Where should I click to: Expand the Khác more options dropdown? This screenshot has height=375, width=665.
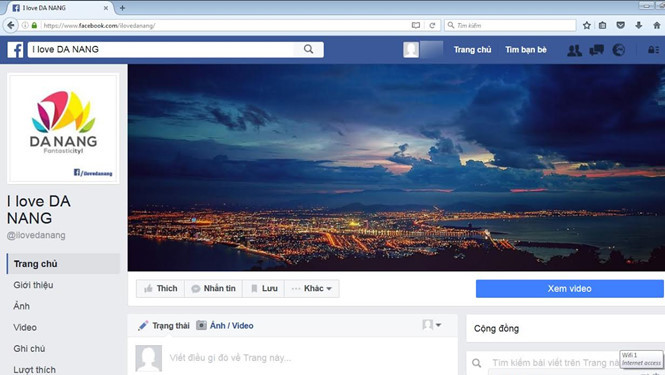pyautogui.click(x=312, y=288)
